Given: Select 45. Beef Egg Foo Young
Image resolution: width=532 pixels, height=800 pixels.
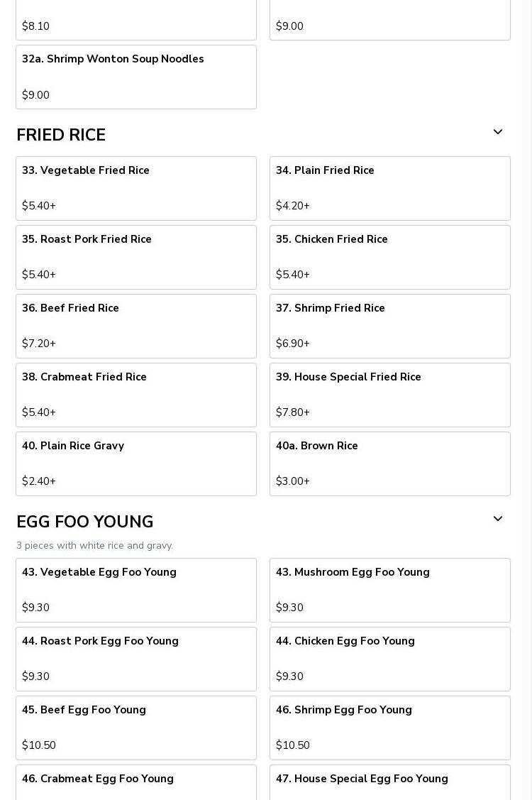Looking at the screenshot, I should pos(136,728).
